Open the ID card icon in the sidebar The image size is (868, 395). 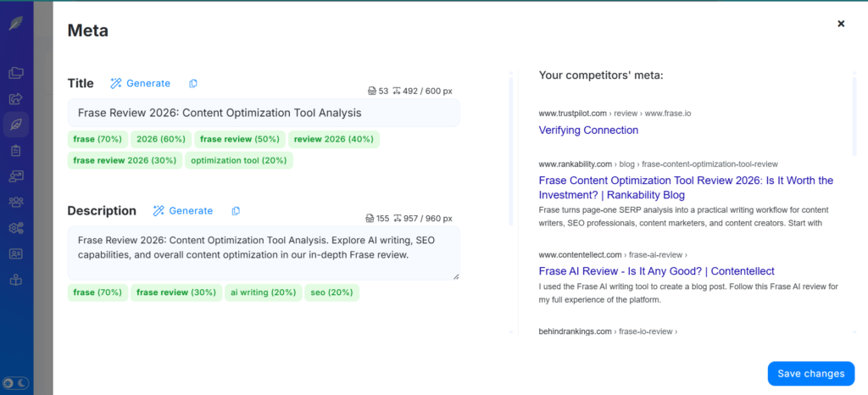tap(16, 254)
